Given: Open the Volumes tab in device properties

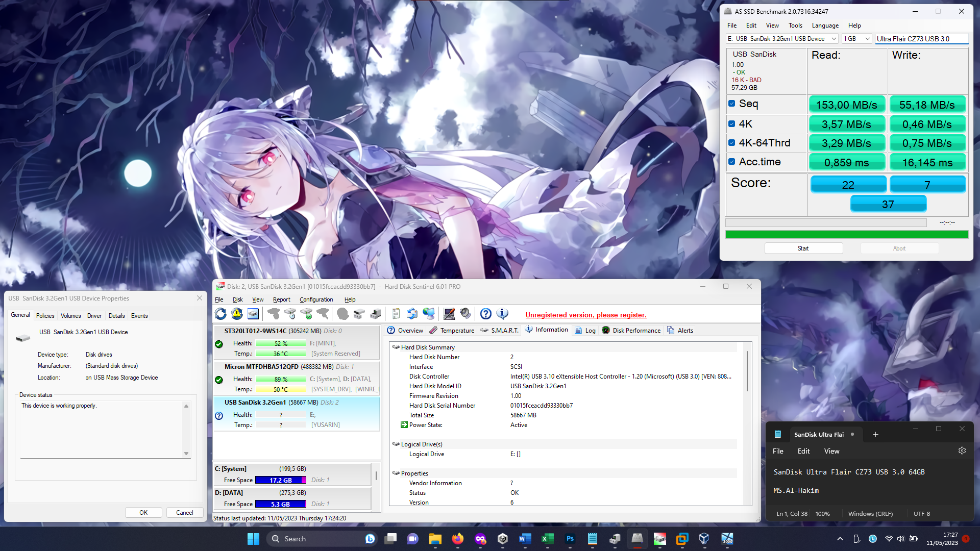Looking at the screenshot, I should click(x=71, y=316).
